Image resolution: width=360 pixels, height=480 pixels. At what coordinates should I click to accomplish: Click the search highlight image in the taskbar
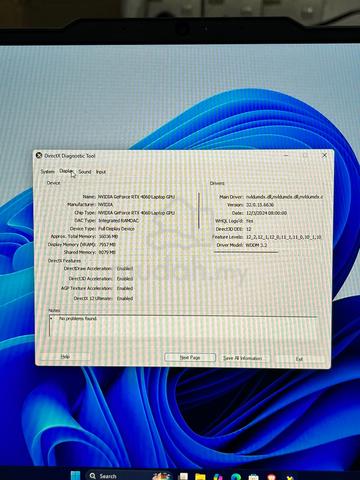162,476
